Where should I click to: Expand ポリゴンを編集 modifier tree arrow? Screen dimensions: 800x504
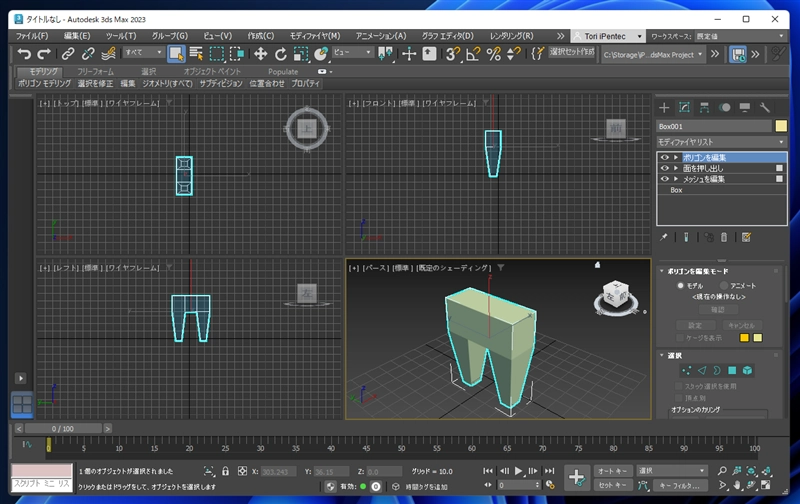click(x=676, y=158)
